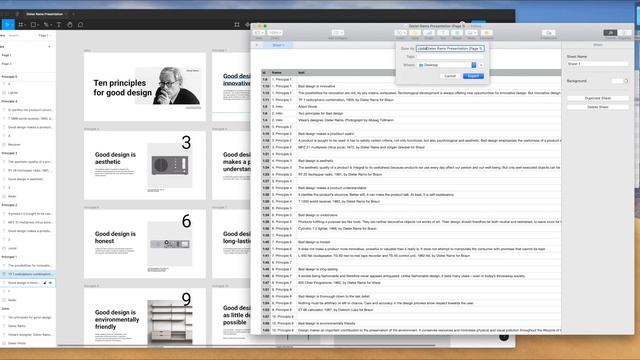Click the lock icon on the hovered Figma layer
The width and height of the screenshot is (640, 360).
45,283
